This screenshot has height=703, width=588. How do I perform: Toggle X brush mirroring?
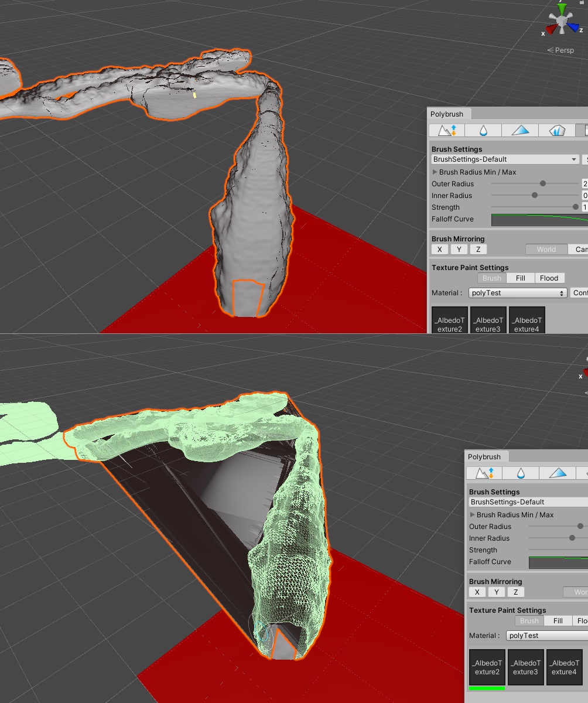coord(439,249)
